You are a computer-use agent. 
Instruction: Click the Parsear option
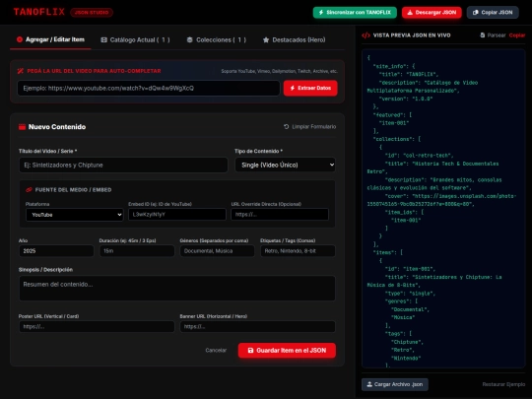pyautogui.click(x=493, y=35)
